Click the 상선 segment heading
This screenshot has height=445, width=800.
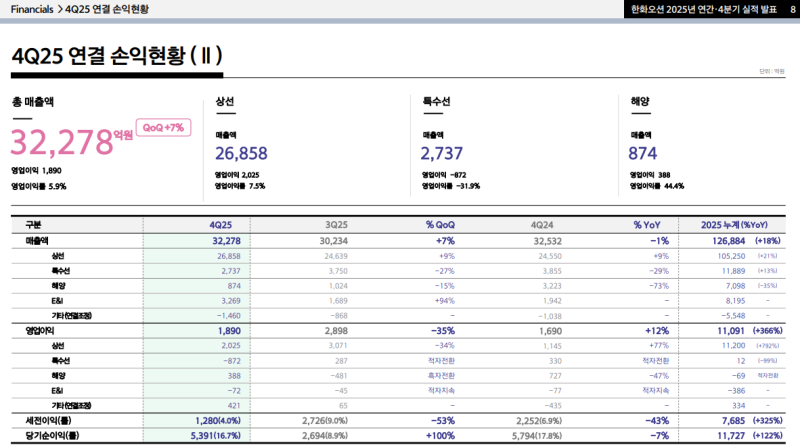225,102
